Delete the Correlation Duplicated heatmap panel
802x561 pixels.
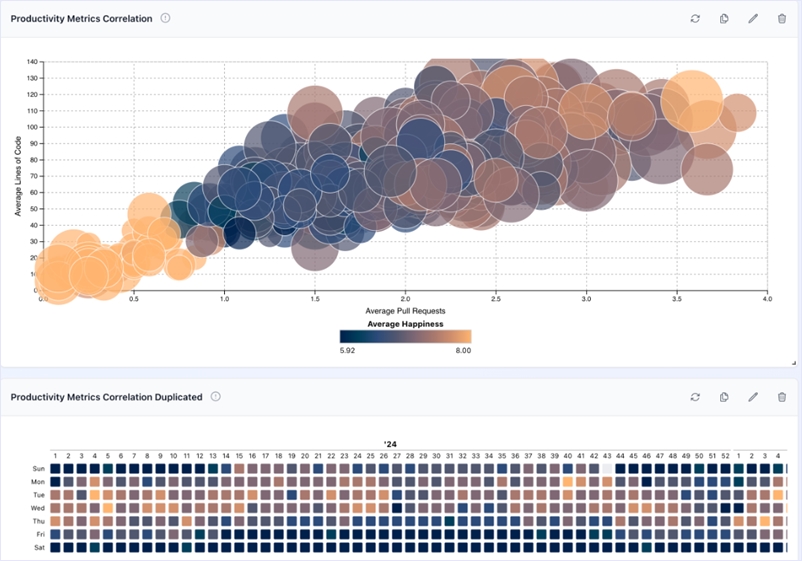[x=782, y=397]
